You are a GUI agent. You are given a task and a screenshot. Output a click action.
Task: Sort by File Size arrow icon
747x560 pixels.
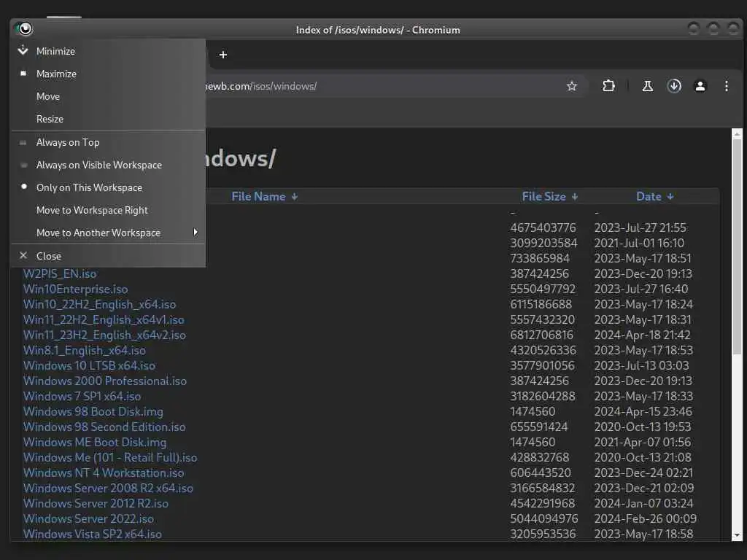click(575, 197)
